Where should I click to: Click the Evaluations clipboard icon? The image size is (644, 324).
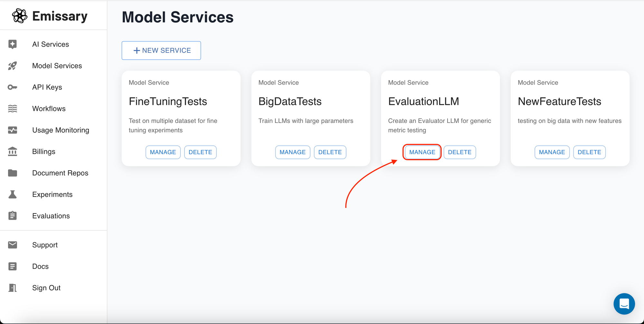click(x=13, y=216)
